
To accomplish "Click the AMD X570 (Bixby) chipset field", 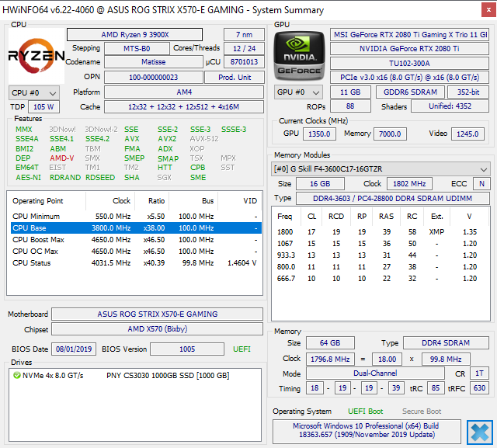I will click(x=157, y=329).
